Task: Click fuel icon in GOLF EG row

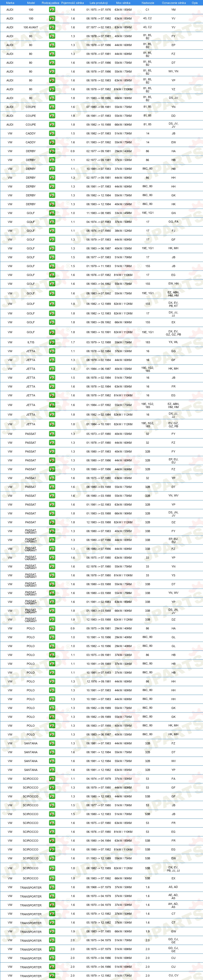Action: (x=52, y=275)
